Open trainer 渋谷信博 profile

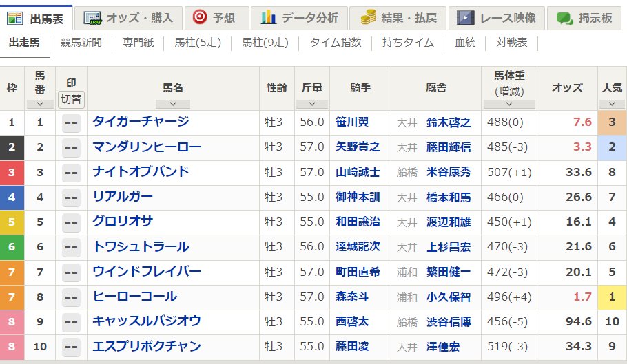pos(449,322)
